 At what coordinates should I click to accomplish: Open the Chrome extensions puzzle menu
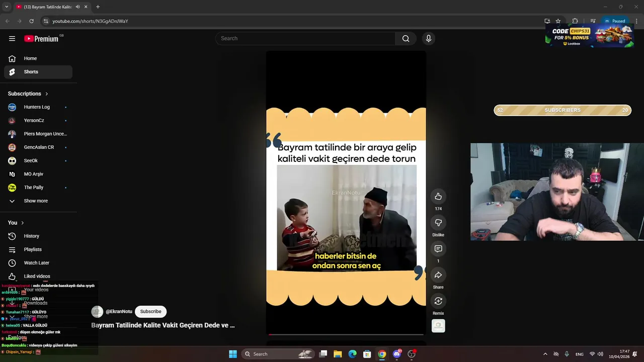(x=575, y=21)
